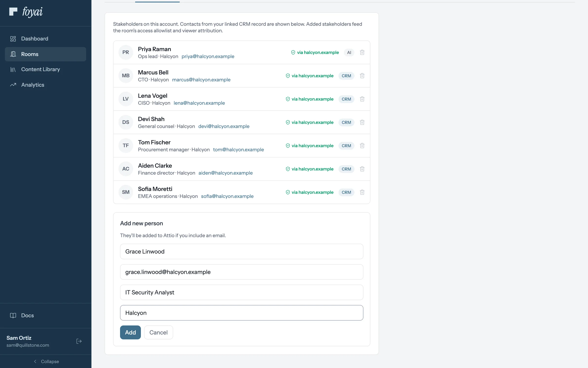Click the name field containing Grace Linwood
Image resolution: width=588 pixels, height=368 pixels.
pos(242,251)
